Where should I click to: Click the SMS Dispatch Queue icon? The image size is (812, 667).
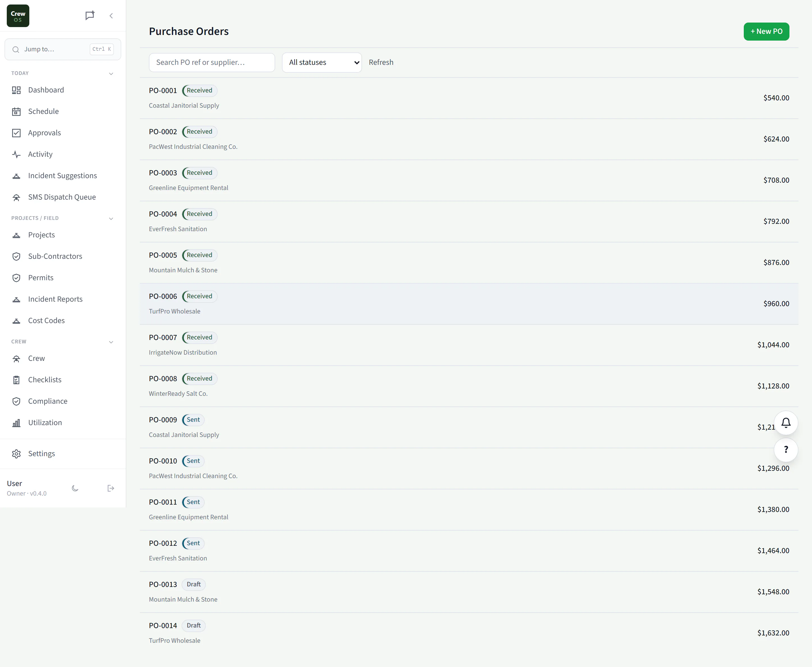(x=16, y=197)
